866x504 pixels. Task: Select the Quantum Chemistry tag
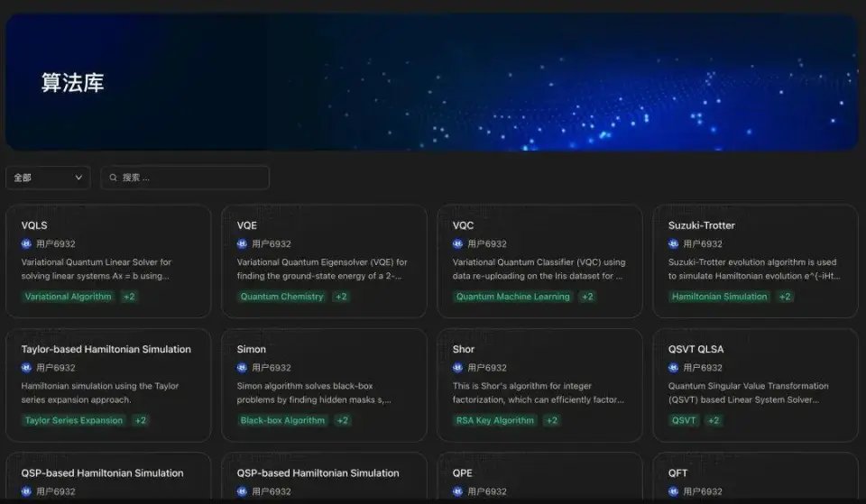(x=281, y=297)
